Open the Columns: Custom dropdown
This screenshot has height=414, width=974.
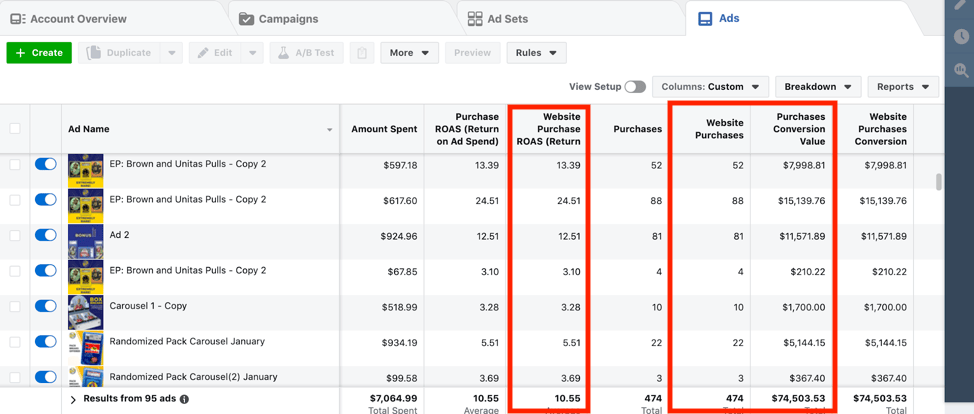(x=711, y=87)
